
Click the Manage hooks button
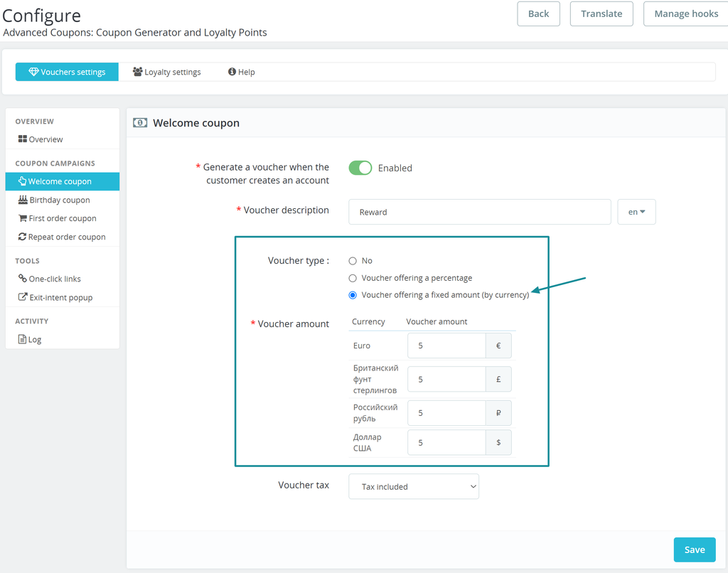[x=686, y=14]
